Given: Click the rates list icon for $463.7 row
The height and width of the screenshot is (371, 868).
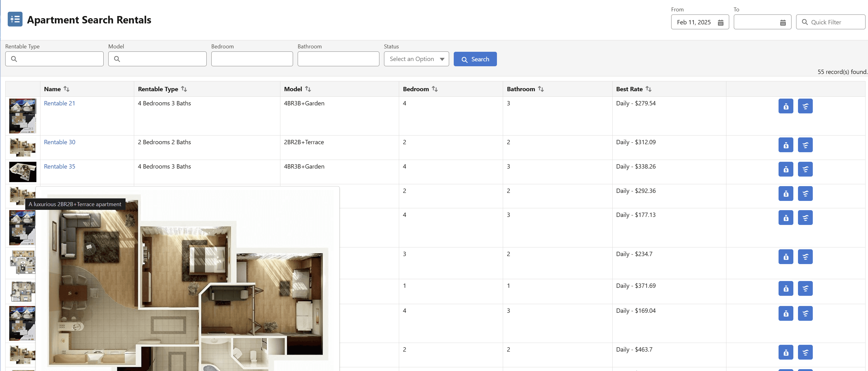Looking at the screenshot, I should 805,352.
